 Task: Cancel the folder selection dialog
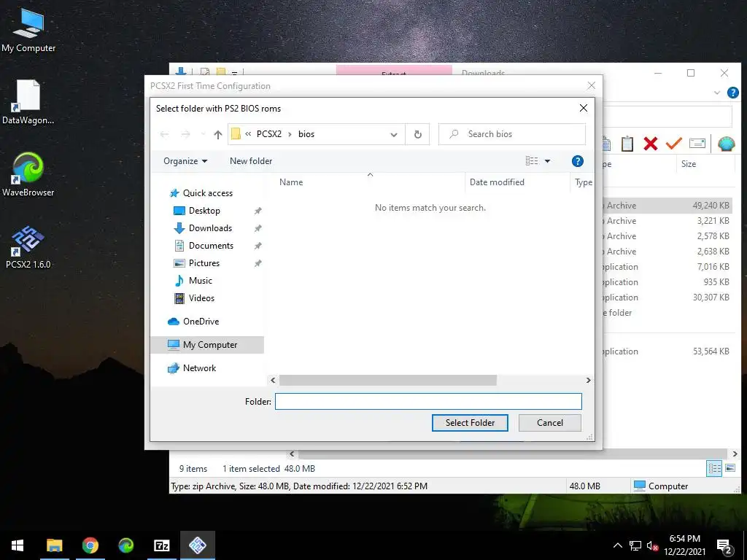tap(550, 423)
